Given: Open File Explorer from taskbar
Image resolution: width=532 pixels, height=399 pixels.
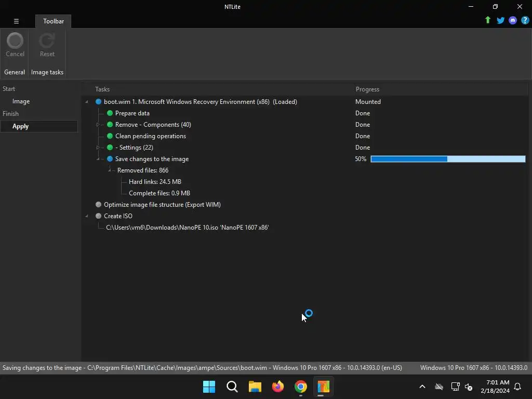Looking at the screenshot, I should (255, 387).
